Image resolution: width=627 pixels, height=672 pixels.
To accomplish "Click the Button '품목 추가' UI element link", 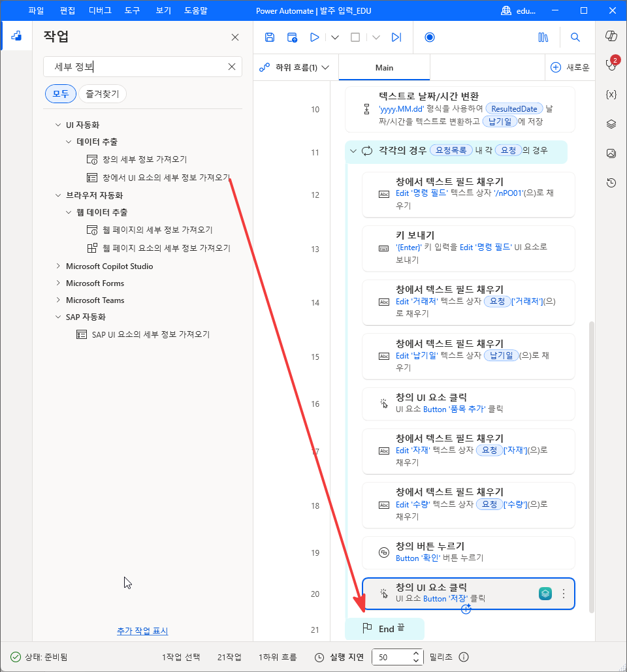I will pyautogui.click(x=455, y=409).
